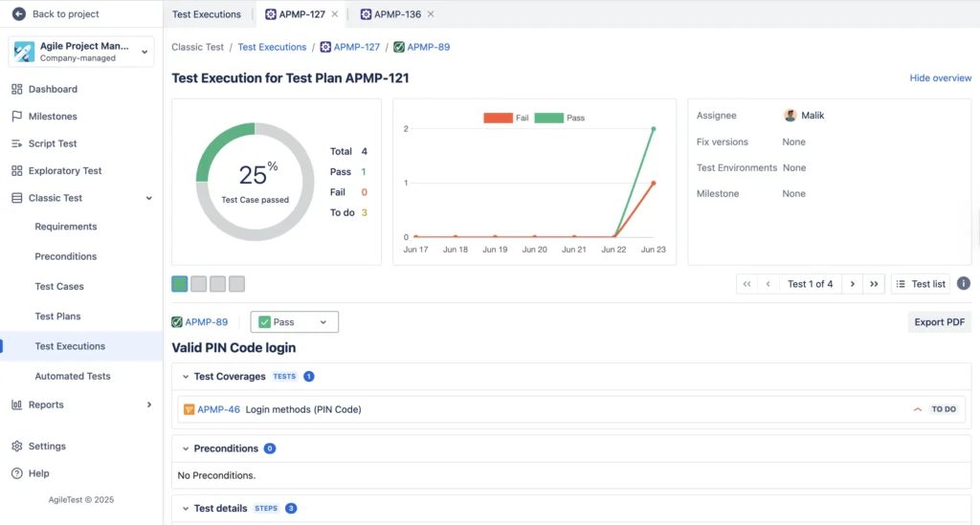Click the Agile Project Management project avatar
Viewport: 980px width, 525px height.
click(24, 52)
